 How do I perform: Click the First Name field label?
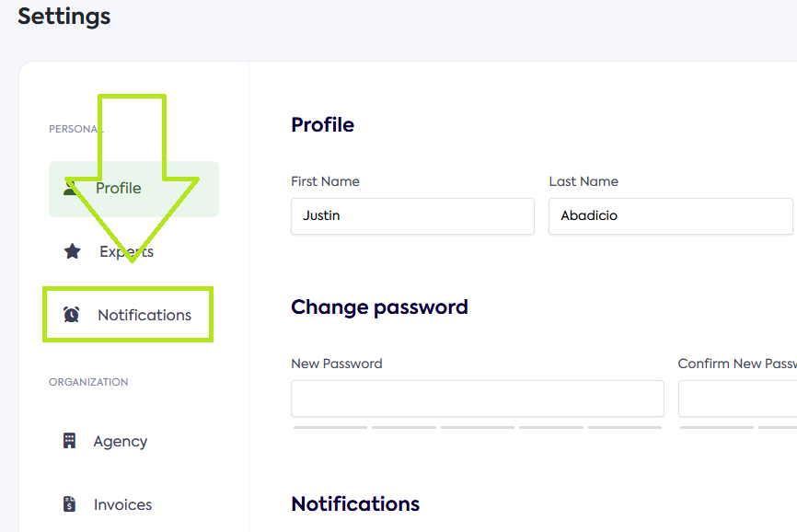click(x=325, y=181)
